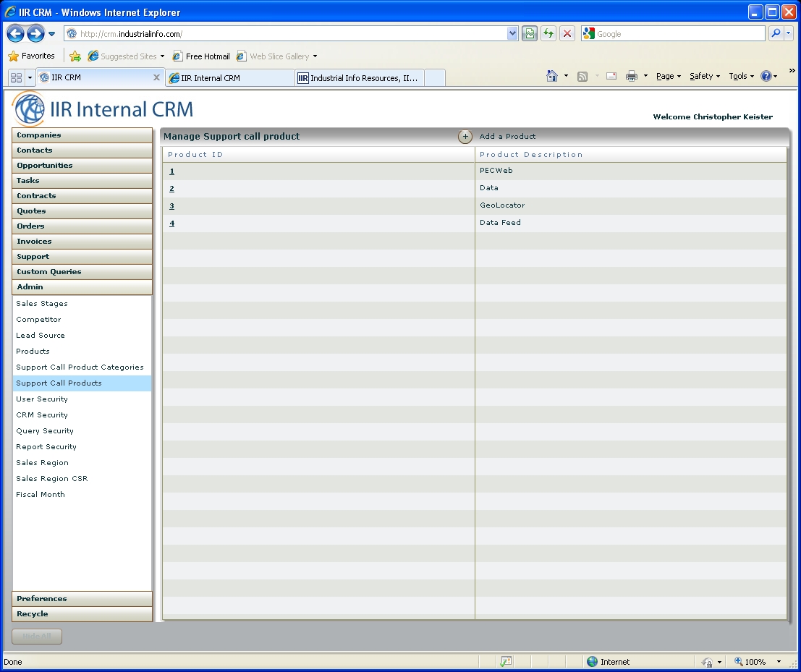Select User Security in Admin list
The image size is (801, 672).
click(x=42, y=399)
